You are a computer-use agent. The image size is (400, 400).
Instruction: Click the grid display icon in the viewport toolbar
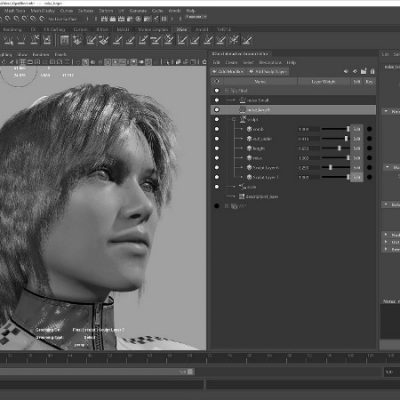click(22, 62)
